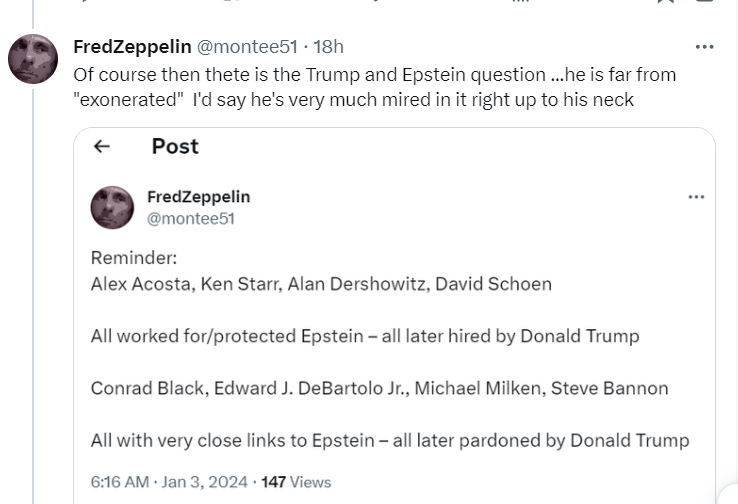Click the 6:16 AM Jan 3, 2024 timestamp

click(x=168, y=481)
